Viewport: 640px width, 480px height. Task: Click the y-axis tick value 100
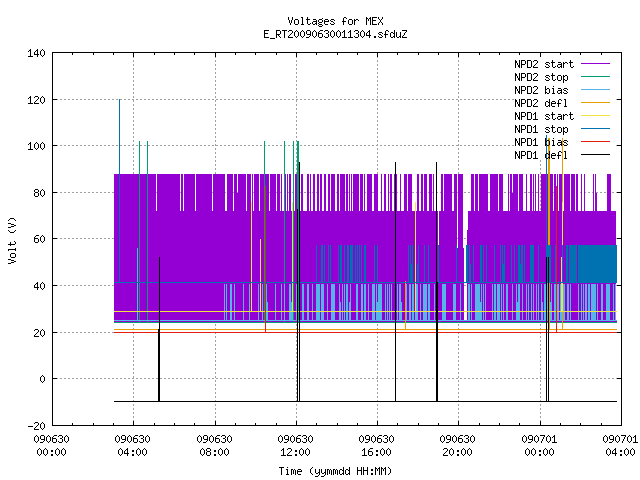pos(36,146)
